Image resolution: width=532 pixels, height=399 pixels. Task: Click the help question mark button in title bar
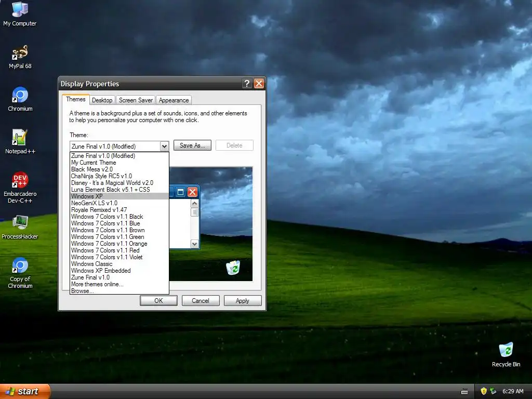point(247,84)
